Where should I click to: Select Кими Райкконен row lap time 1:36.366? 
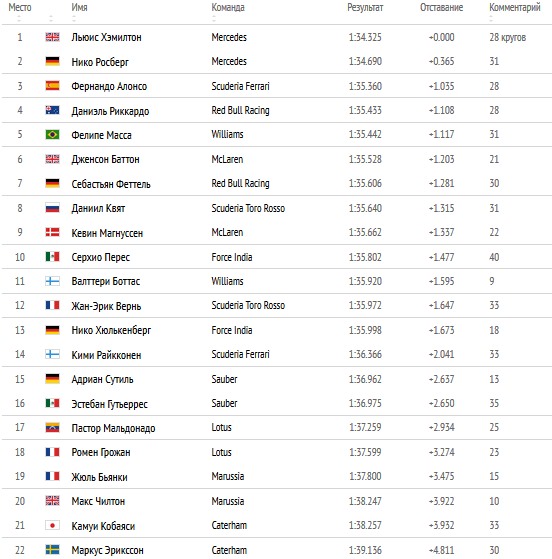[x=365, y=354]
